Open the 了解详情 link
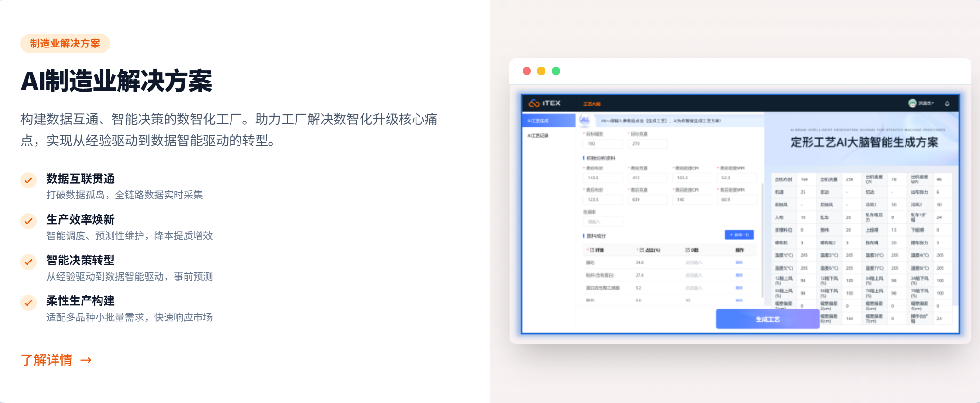980x403 pixels. [46, 360]
